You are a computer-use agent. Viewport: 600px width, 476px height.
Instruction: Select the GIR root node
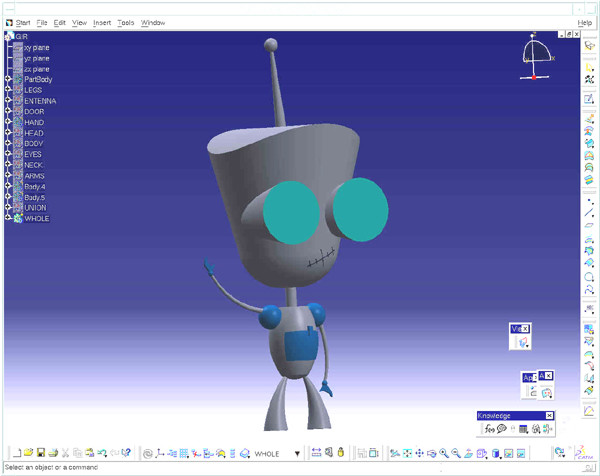21,36
